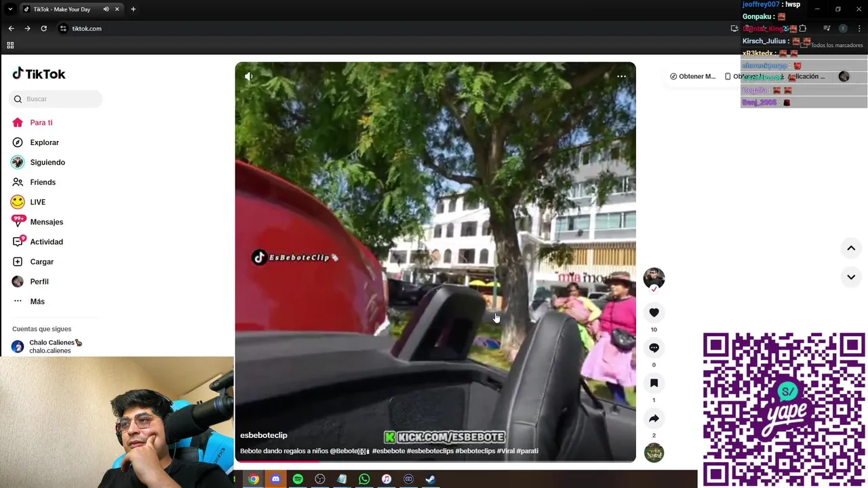This screenshot has height=488, width=868.
Task: Like the video with the heart icon
Action: coord(654,312)
